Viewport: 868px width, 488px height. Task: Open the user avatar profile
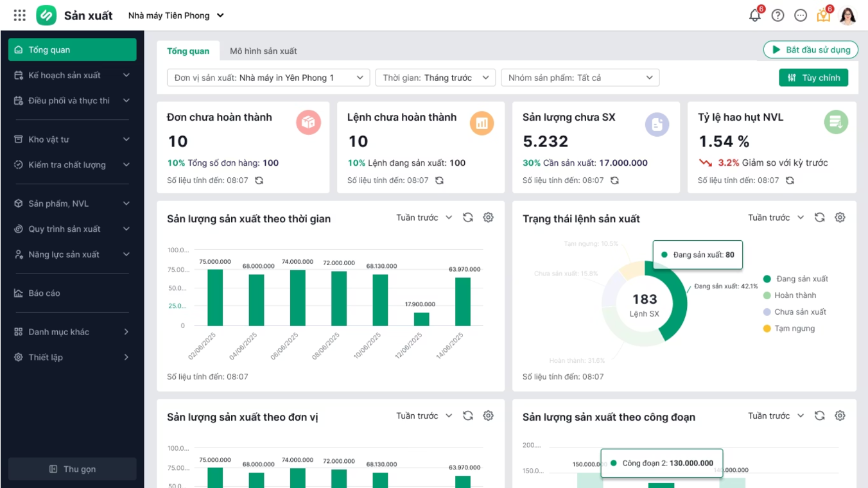pyautogui.click(x=847, y=15)
